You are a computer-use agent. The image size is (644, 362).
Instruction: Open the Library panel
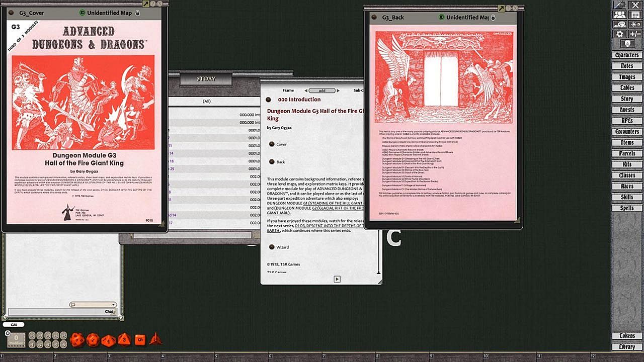(x=626, y=347)
